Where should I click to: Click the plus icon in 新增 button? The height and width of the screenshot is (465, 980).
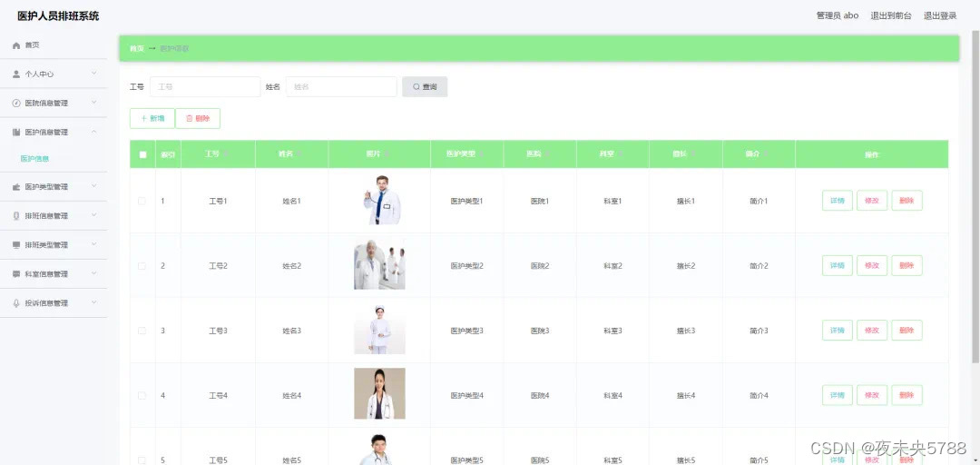coord(143,118)
